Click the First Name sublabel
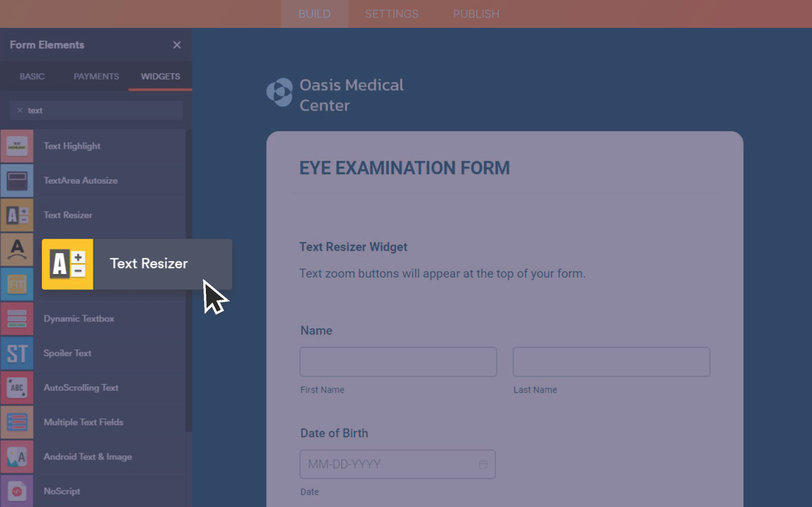This screenshot has width=812, height=507. pyautogui.click(x=322, y=390)
